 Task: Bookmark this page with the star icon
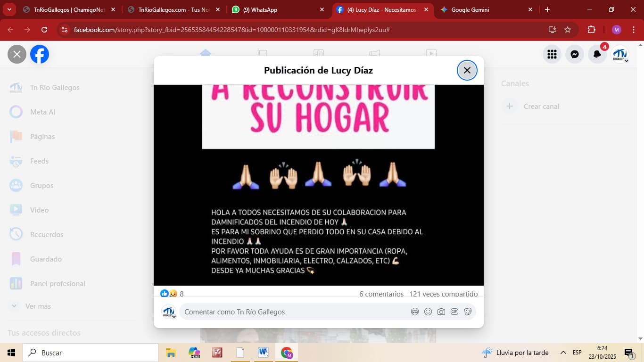tap(568, 30)
